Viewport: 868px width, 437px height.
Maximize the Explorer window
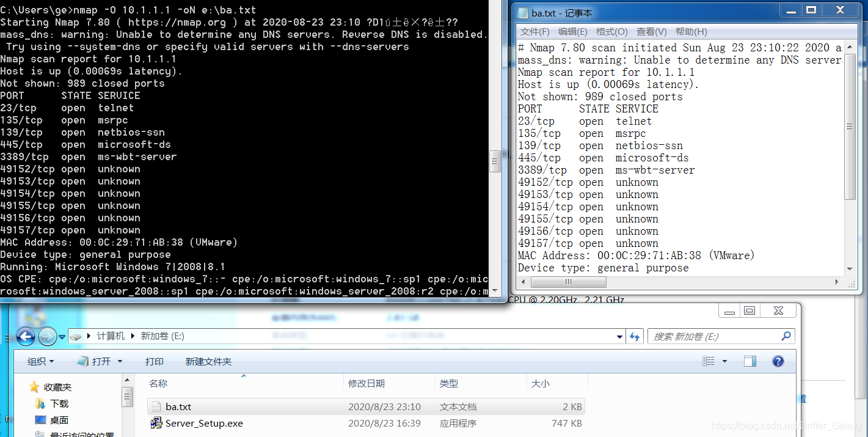pyautogui.click(x=749, y=310)
